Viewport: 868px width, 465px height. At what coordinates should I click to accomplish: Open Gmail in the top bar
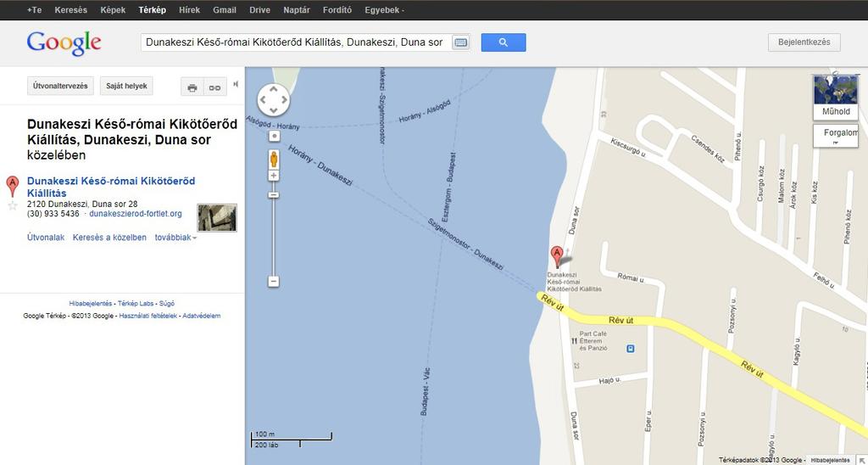(x=225, y=10)
